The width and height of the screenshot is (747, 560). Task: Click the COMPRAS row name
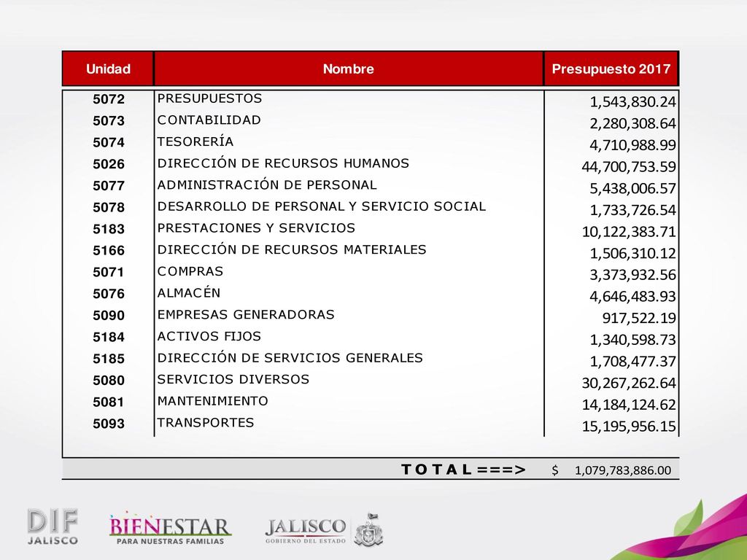coord(190,271)
